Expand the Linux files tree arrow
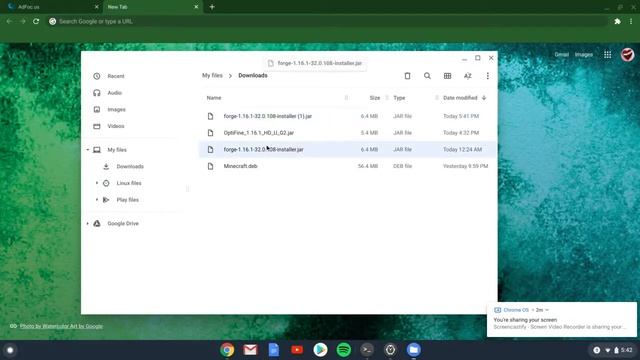The image size is (640, 360). click(x=97, y=183)
